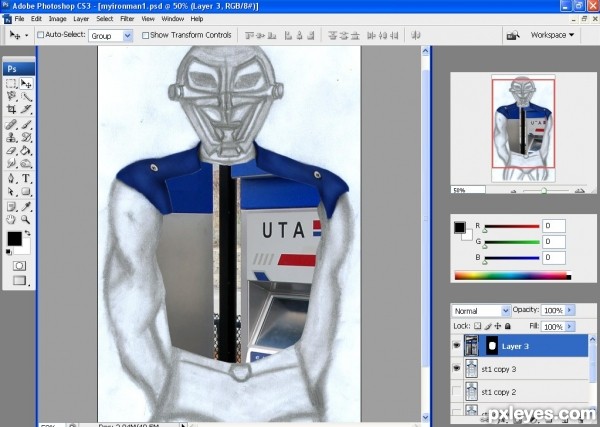Image resolution: width=600 pixels, height=427 pixels.
Task: Click the Navigator zoom in icon
Action: pyautogui.click(x=580, y=191)
